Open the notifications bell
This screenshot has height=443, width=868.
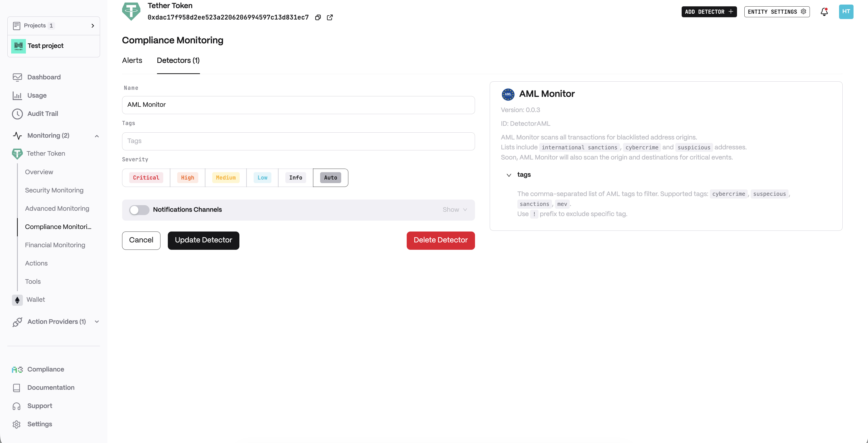coord(824,12)
